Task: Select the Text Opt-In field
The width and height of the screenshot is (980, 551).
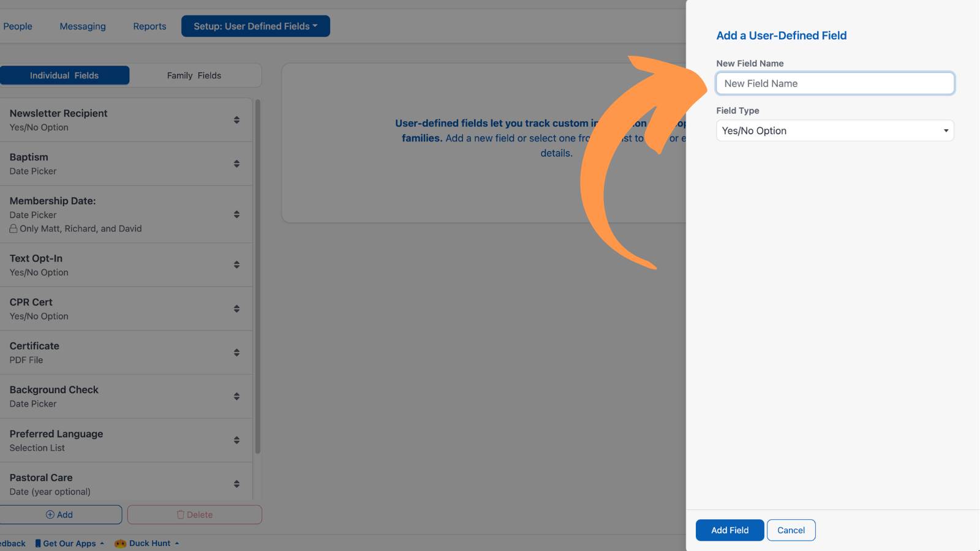Action: [126, 265]
